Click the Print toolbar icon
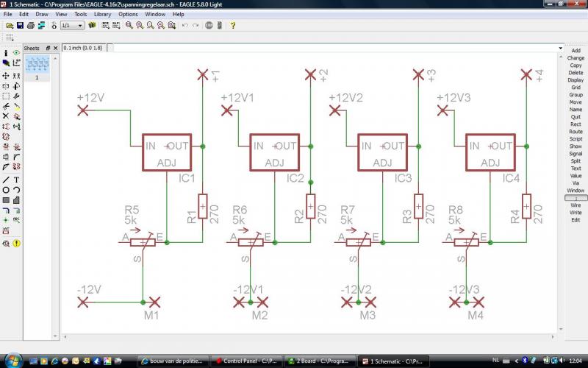588x368 pixels. [x=31, y=25]
